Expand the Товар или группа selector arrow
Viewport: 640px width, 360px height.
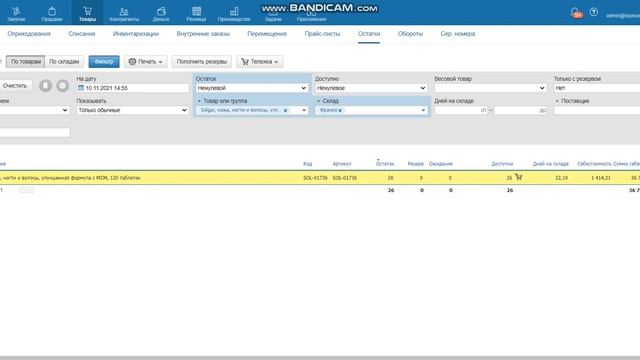click(304, 110)
